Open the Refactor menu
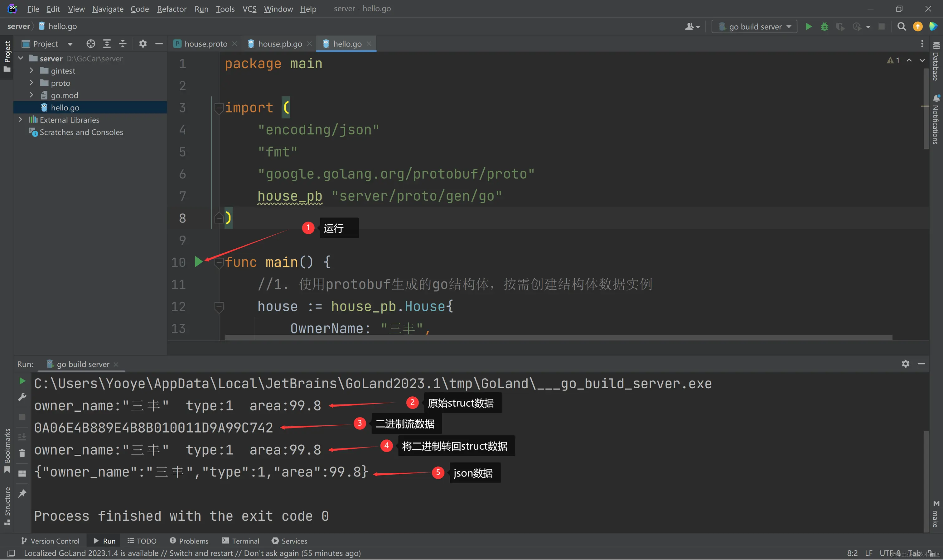This screenshot has height=560, width=943. [172, 9]
